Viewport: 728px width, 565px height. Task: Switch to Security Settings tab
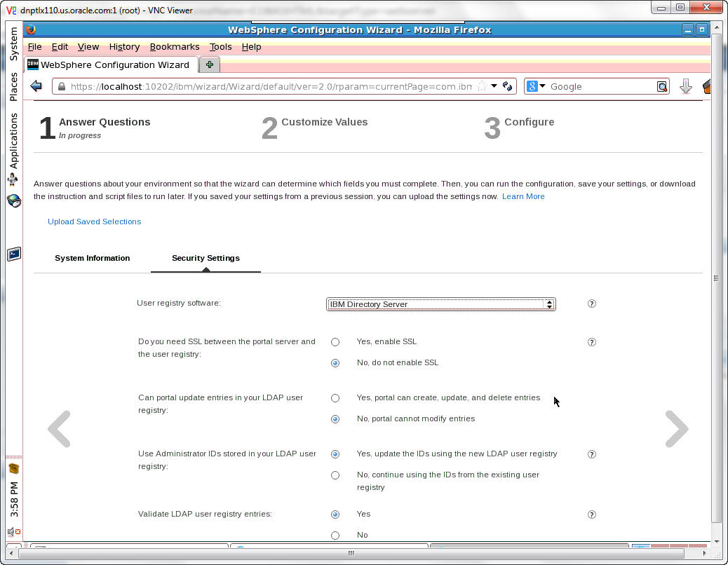[x=205, y=259]
